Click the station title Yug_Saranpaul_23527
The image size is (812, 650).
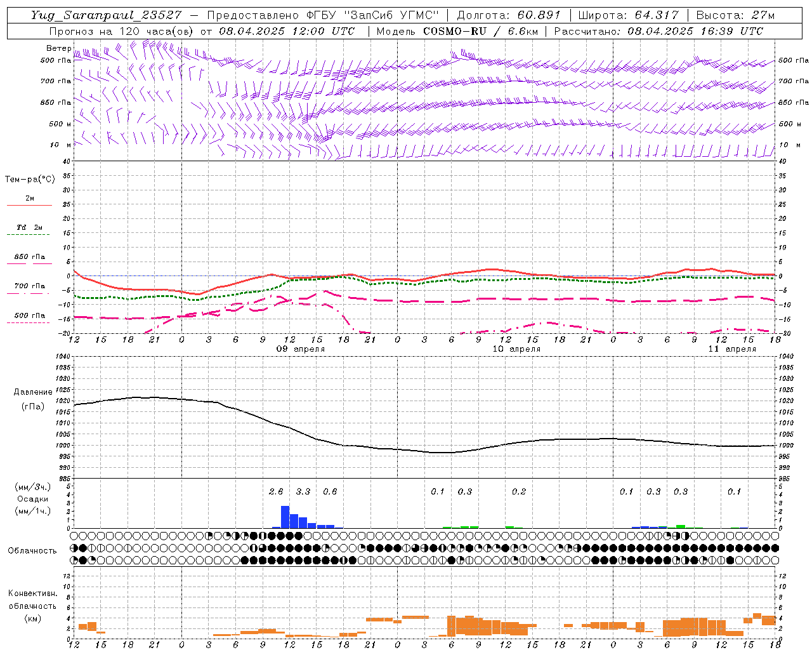pos(106,15)
